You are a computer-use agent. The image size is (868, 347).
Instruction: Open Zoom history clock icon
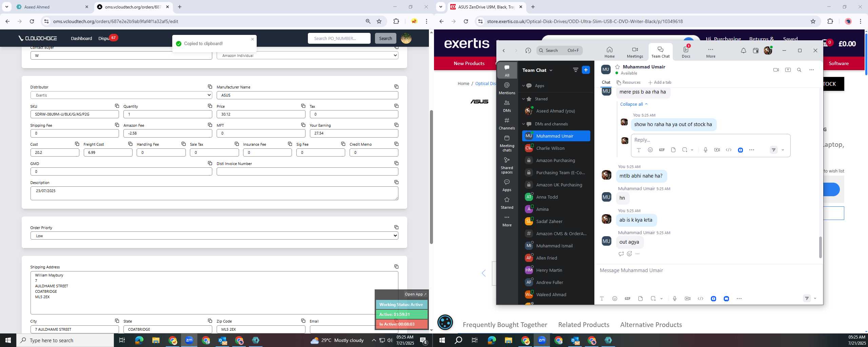point(528,50)
